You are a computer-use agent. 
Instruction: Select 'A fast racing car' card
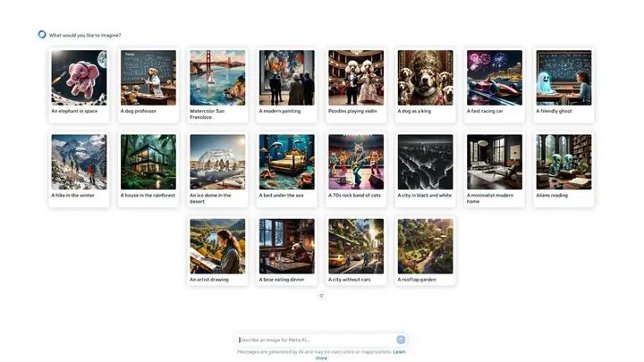(x=495, y=83)
